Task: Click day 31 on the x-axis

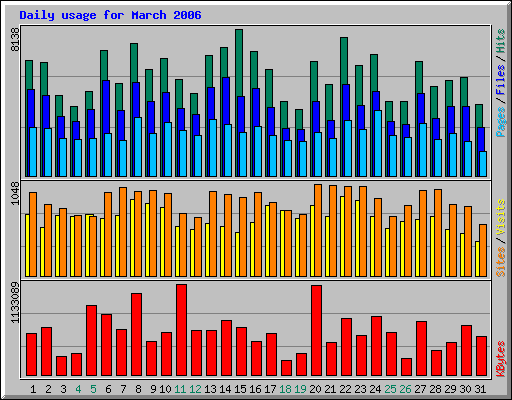Action: point(480,389)
